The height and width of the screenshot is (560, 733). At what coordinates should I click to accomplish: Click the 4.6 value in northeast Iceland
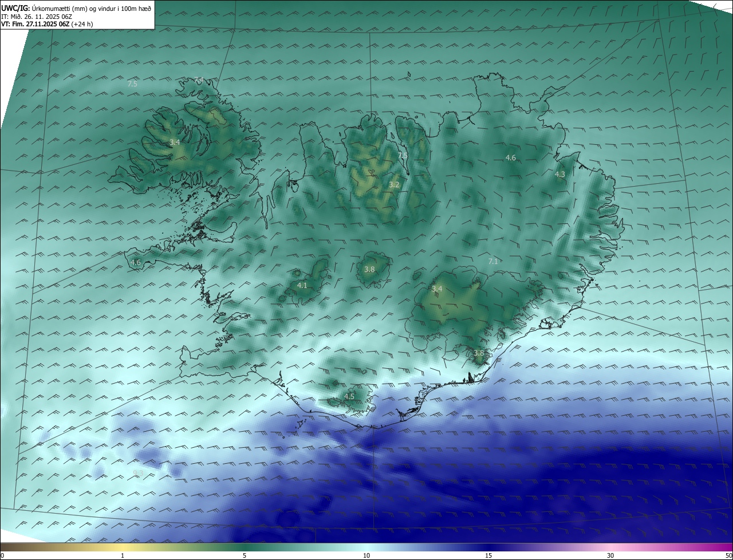(511, 157)
